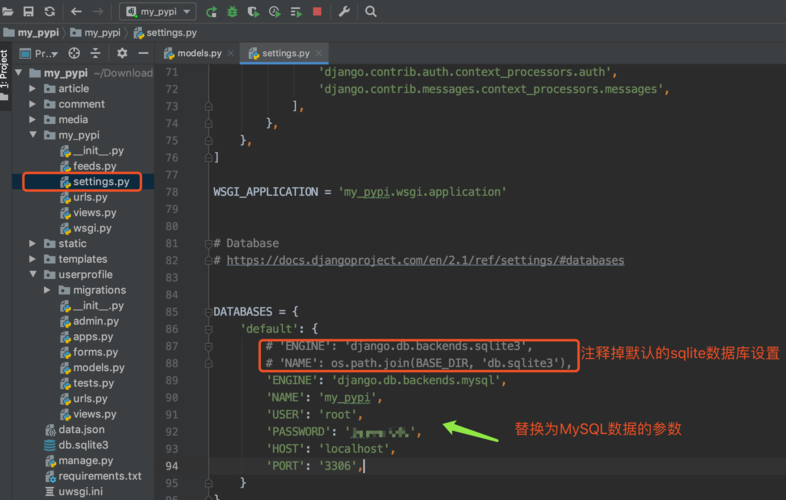Image resolution: width=786 pixels, height=500 pixels.
Task: Switch to the models.py tab
Action: pos(200,53)
